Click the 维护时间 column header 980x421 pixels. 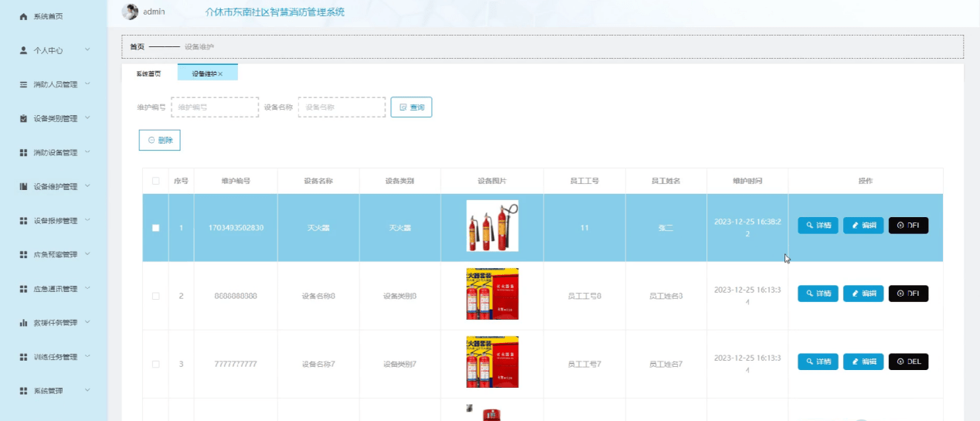(747, 181)
